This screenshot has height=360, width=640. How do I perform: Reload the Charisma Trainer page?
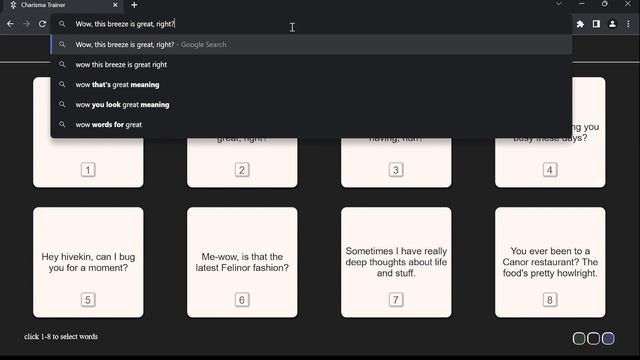[x=42, y=24]
